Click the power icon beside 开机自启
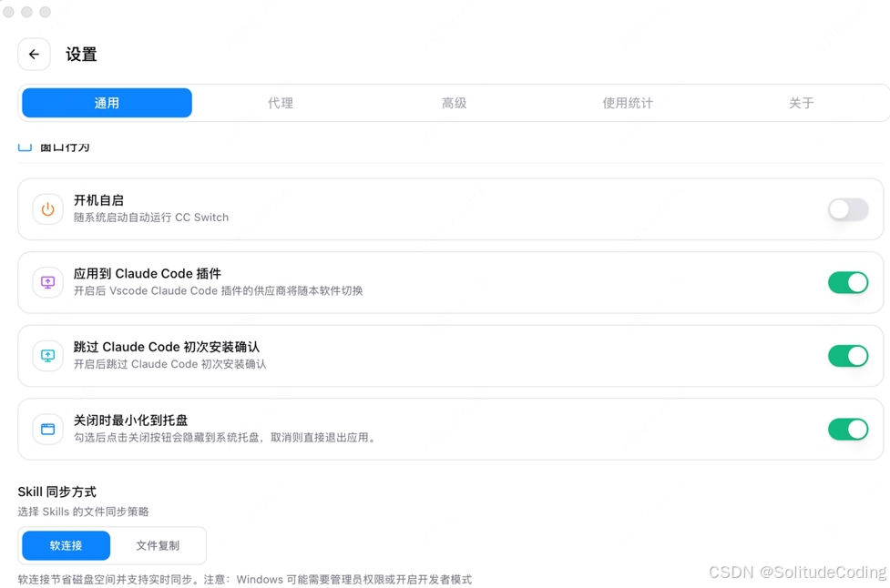Image resolution: width=890 pixels, height=588 pixels. tap(46, 209)
